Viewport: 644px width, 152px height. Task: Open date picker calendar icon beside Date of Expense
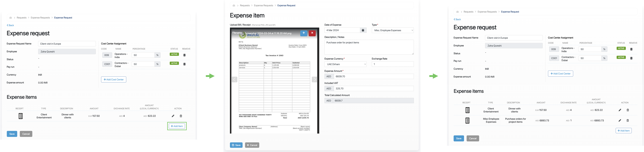click(x=363, y=30)
